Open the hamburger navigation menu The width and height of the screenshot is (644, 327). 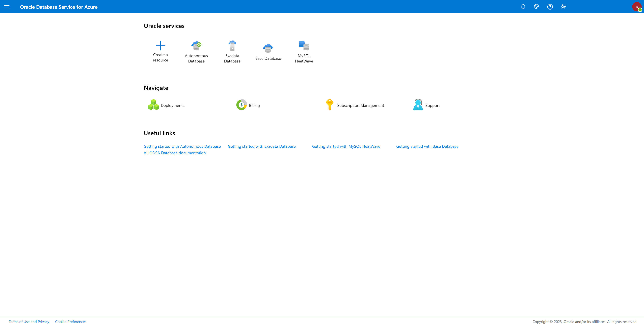(7, 7)
